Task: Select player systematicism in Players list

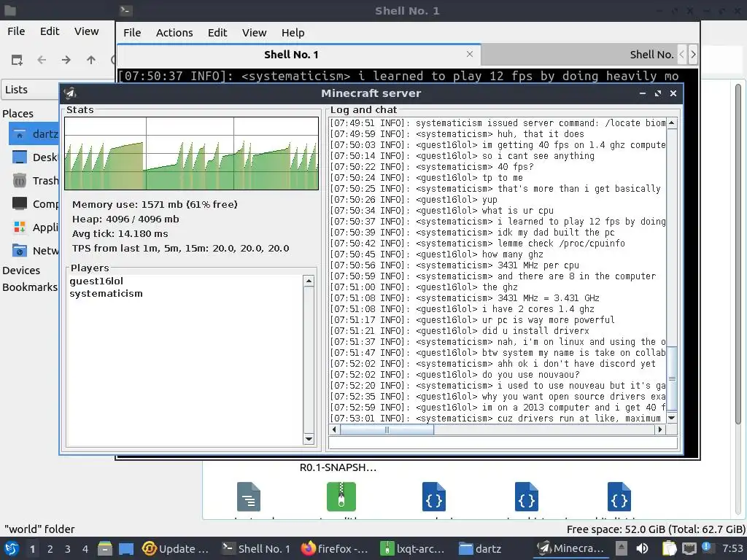Action: click(107, 294)
